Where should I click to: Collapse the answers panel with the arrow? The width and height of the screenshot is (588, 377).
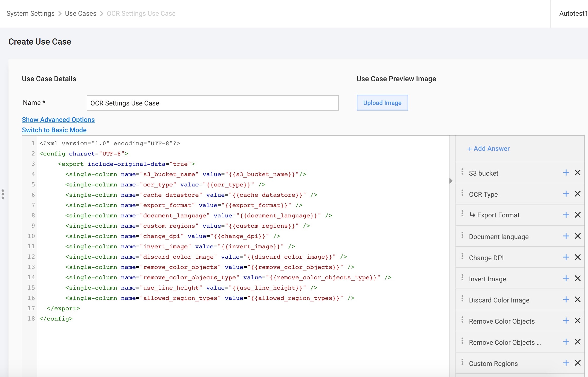pos(451,181)
